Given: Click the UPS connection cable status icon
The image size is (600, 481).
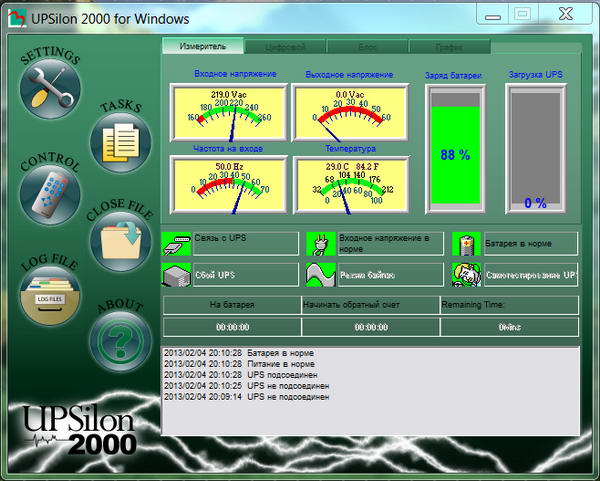Looking at the screenshot, I should pyautogui.click(x=176, y=244).
